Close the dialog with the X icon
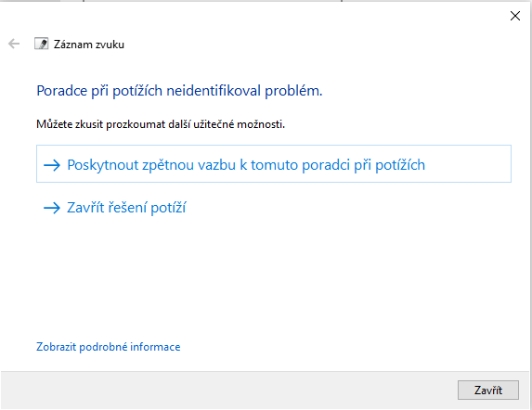The image size is (532, 410). coord(515,16)
